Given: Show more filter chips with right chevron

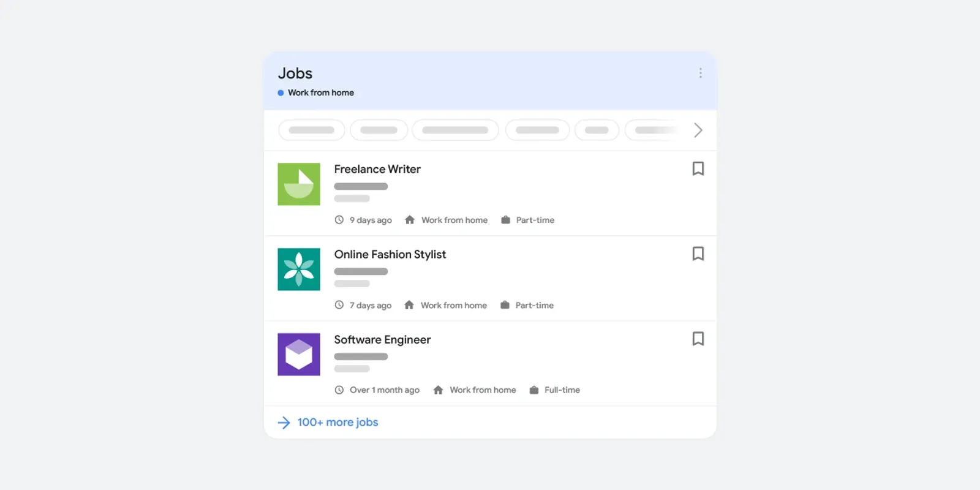Looking at the screenshot, I should (698, 130).
